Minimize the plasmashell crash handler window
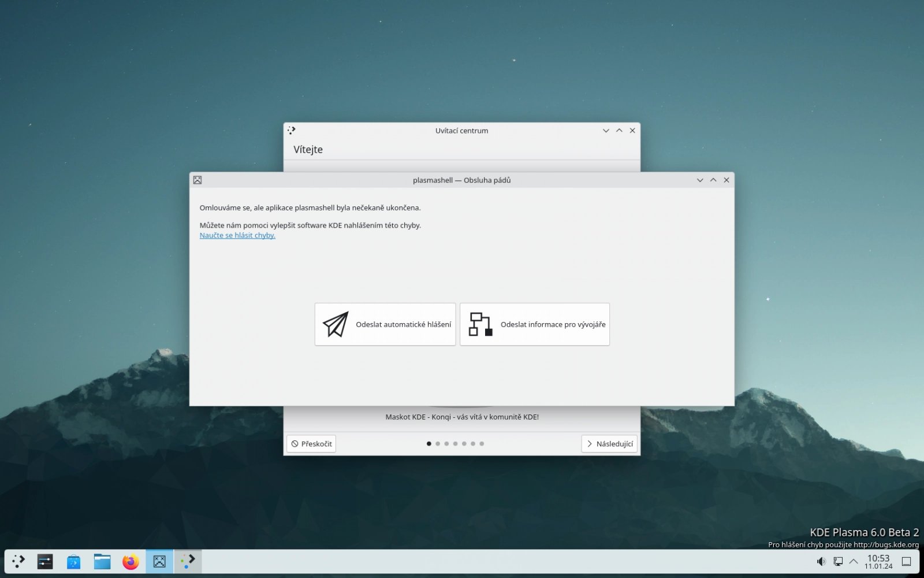Screen dimensions: 924x578 [700, 180]
